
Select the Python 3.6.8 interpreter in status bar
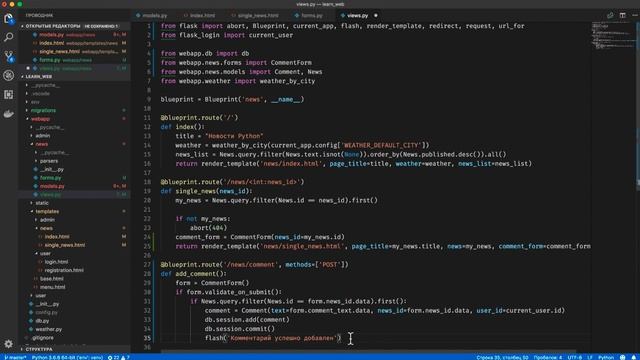[x=67, y=357]
